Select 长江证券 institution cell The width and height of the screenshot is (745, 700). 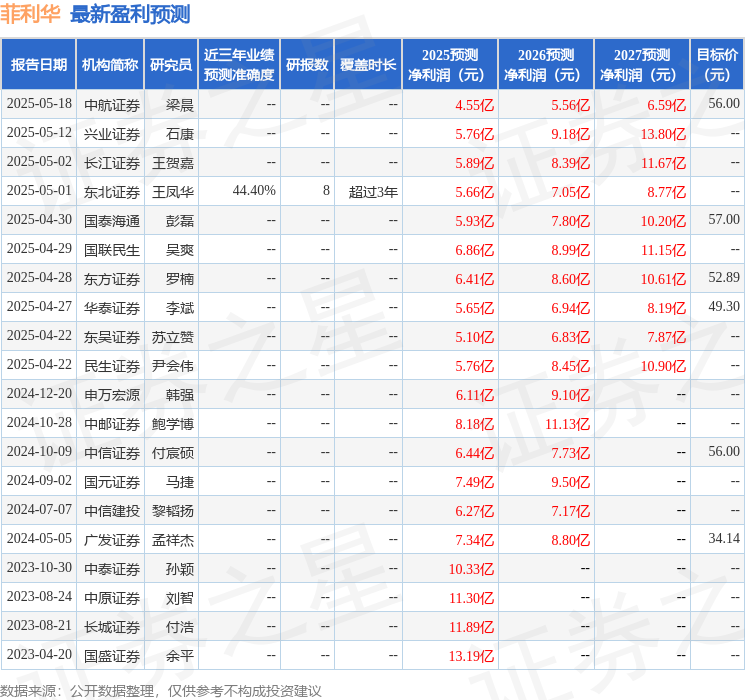tap(112, 163)
